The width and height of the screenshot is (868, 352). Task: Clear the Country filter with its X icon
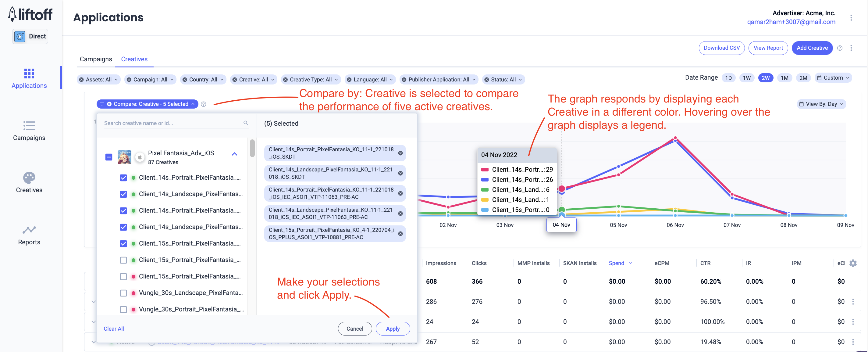[185, 80]
